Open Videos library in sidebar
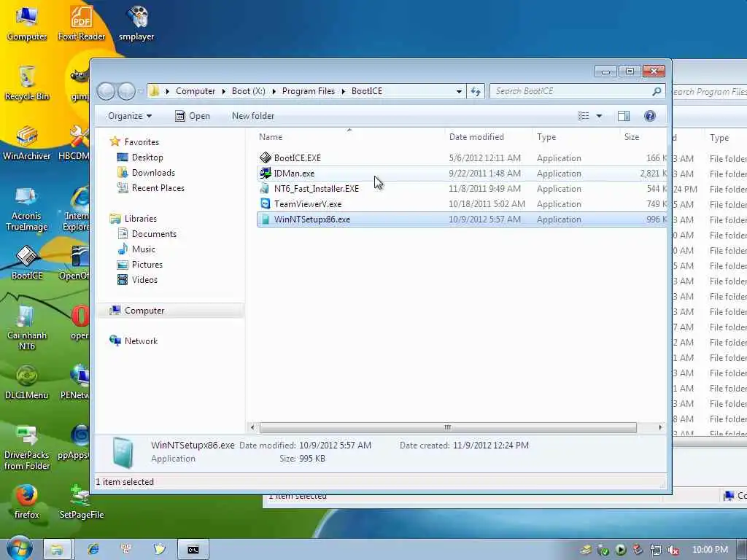 tap(144, 279)
